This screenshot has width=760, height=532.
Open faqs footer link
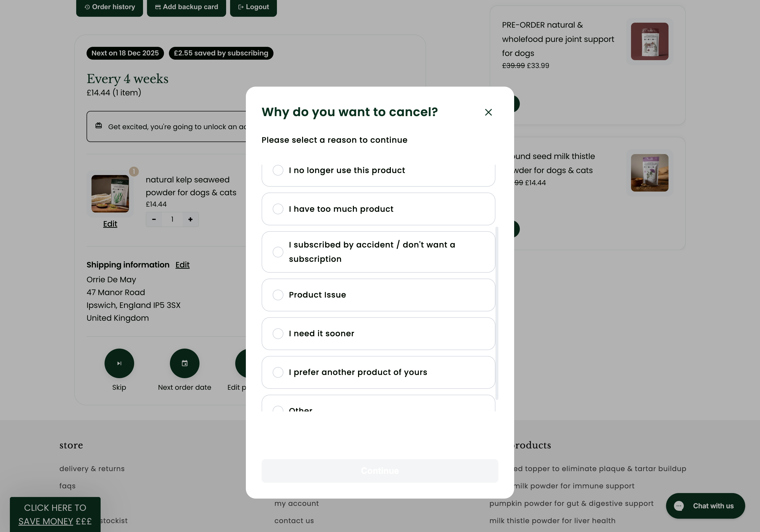[x=68, y=486]
